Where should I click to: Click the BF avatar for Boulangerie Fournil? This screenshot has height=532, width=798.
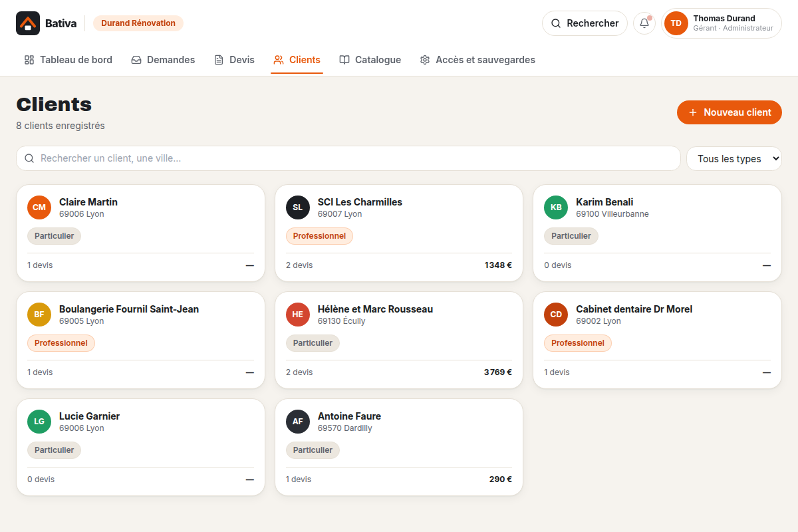click(x=39, y=315)
